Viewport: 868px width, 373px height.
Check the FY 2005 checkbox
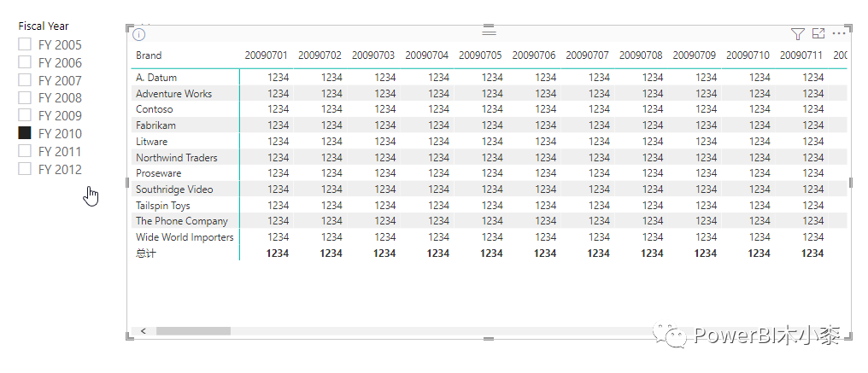(x=25, y=44)
